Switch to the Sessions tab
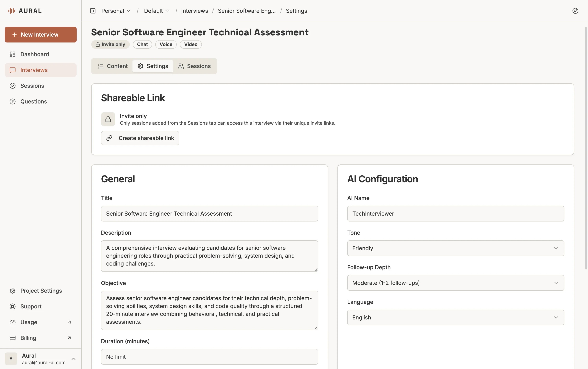Image resolution: width=588 pixels, height=369 pixels. click(194, 66)
